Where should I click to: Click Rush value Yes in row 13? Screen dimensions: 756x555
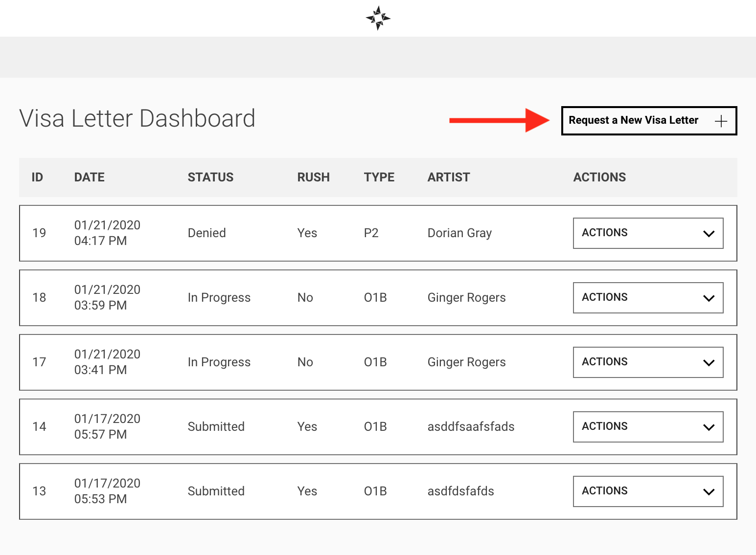point(307,491)
